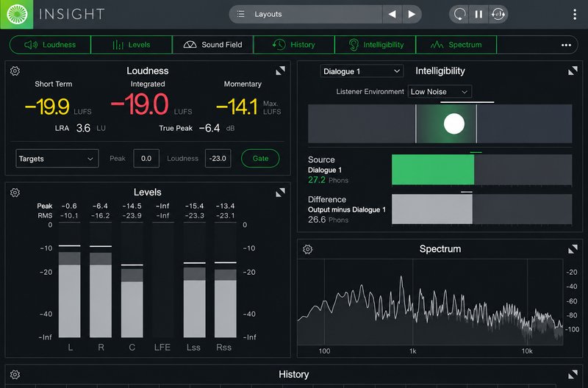Click the circular sync icon beside pause
This screenshot has height=388, width=588.
[x=498, y=14]
